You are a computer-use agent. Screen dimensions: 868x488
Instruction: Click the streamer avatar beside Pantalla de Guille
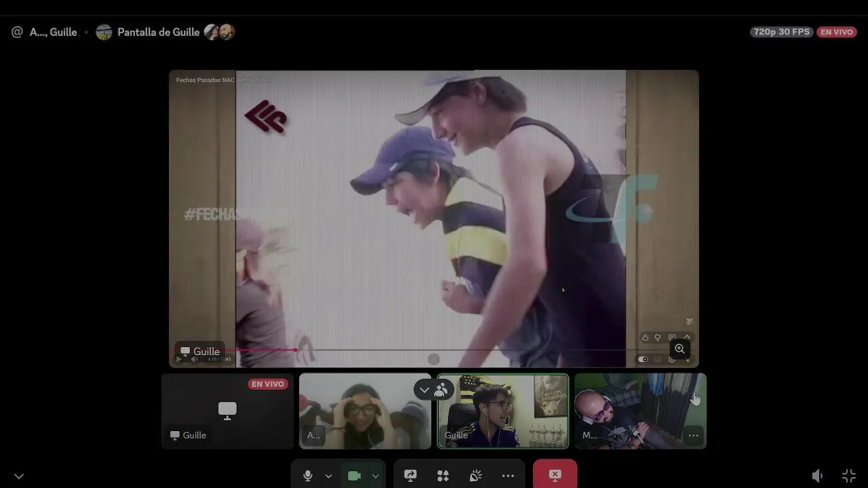pyautogui.click(x=104, y=32)
